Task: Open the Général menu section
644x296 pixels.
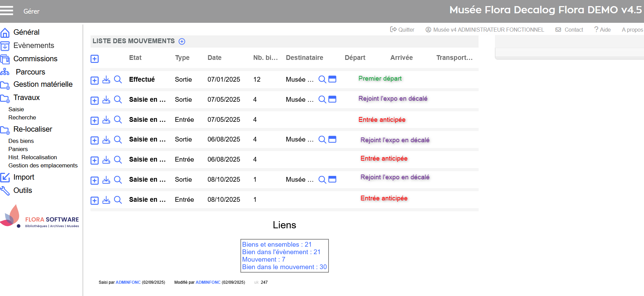Action: tap(26, 32)
